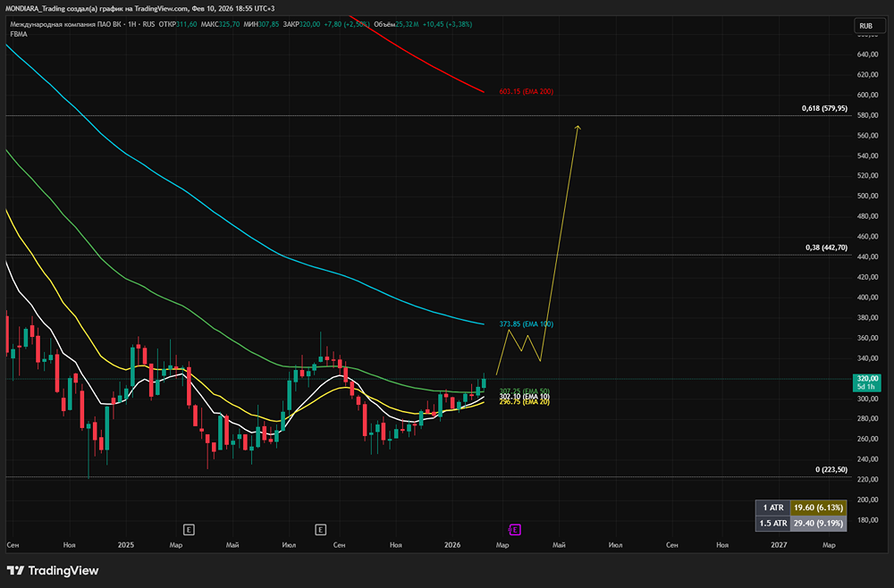Click the ОТКР 311,60 open value
The image size is (894, 588).
(178, 24)
